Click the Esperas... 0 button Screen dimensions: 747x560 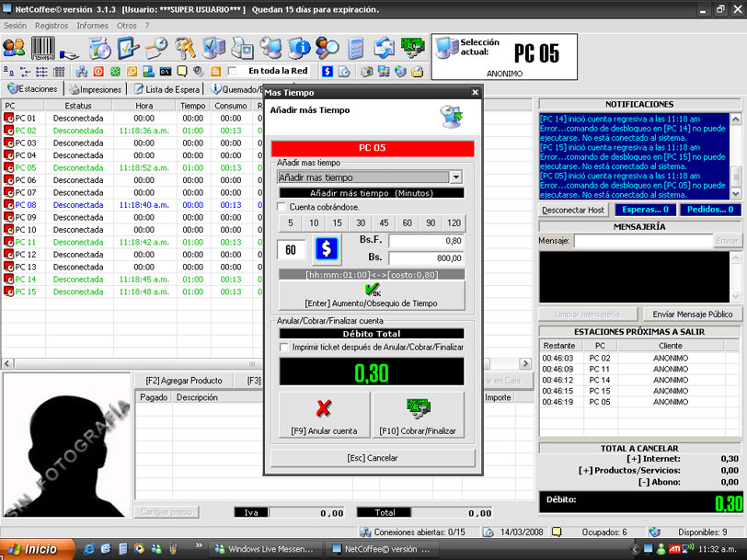click(645, 210)
